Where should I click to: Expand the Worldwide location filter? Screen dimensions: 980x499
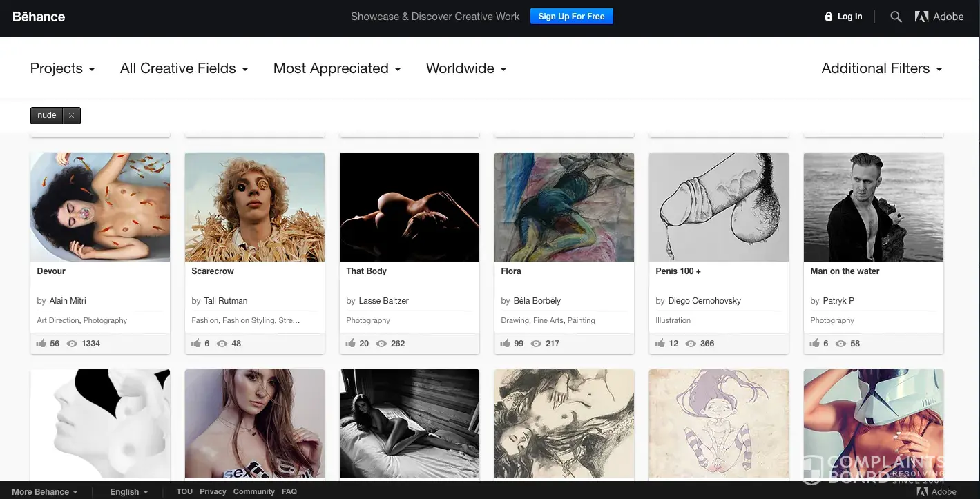(466, 68)
